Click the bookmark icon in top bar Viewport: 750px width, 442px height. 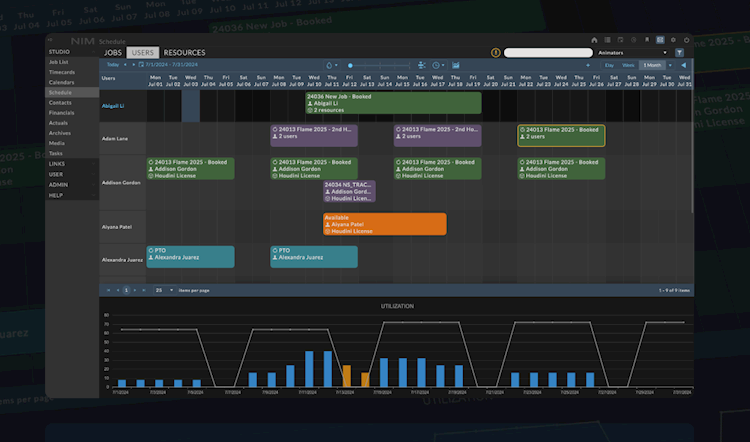point(647,40)
